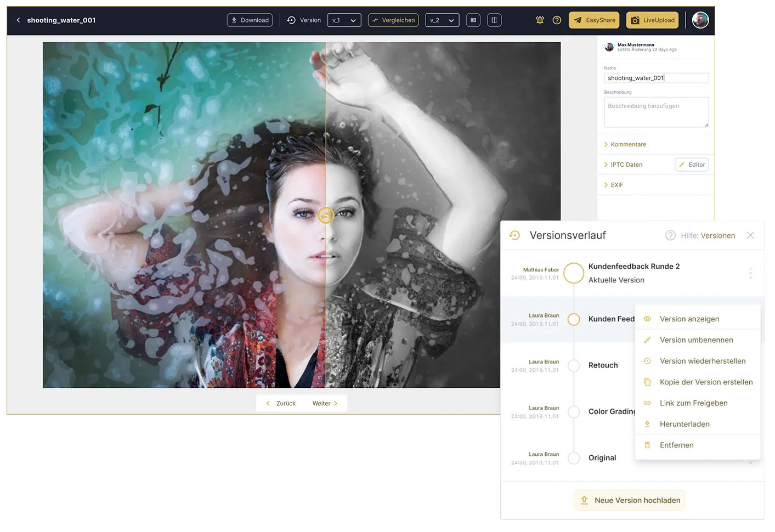Click the back arrow beside shooting_water_001
The height and width of the screenshot is (532, 775).
tap(18, 19)
